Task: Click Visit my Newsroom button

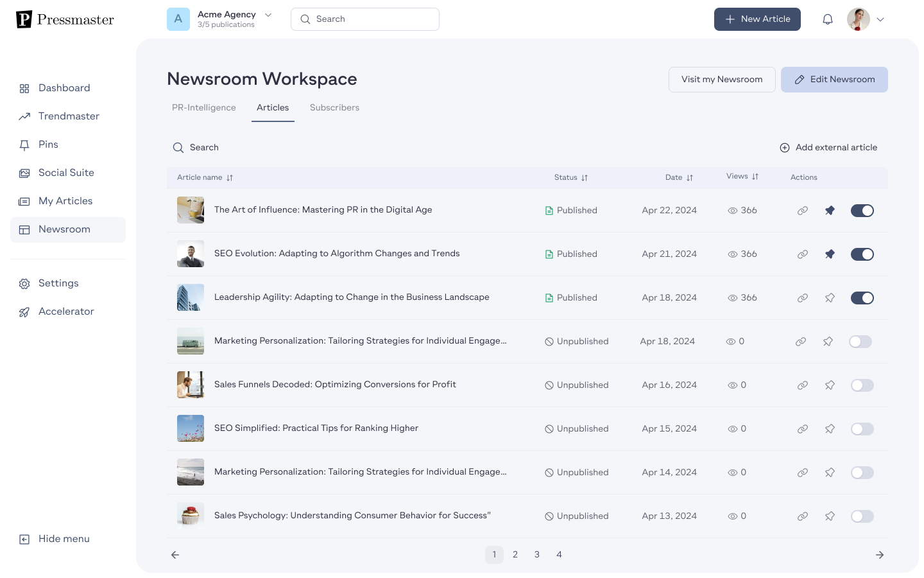Action: pos(722,80)
